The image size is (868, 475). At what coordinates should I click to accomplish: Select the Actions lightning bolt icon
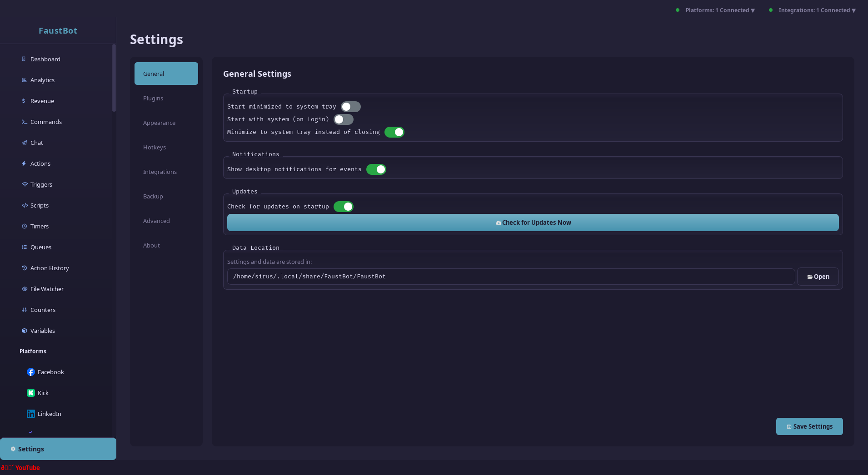coord(24,163)
